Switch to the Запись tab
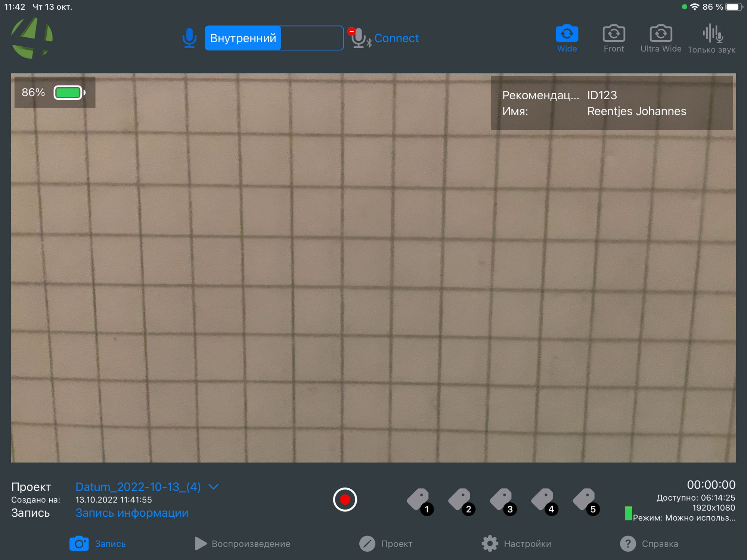Image resolution: width=747 pixels, height=560 pixels. tap(97, 544)
